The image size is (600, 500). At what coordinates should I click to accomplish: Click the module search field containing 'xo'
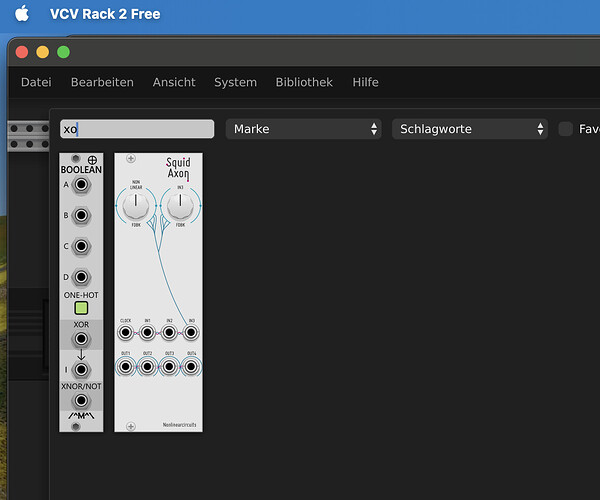click(137, 129)
